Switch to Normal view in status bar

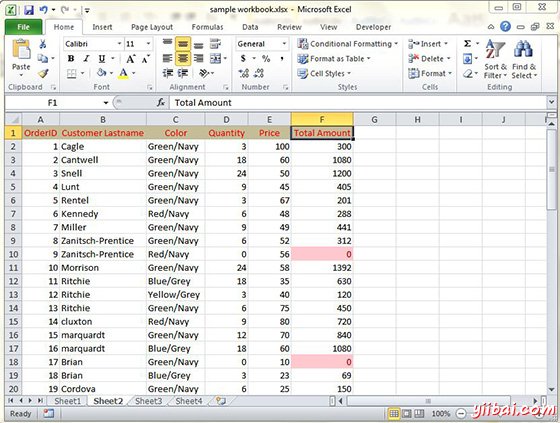(394, 414)
